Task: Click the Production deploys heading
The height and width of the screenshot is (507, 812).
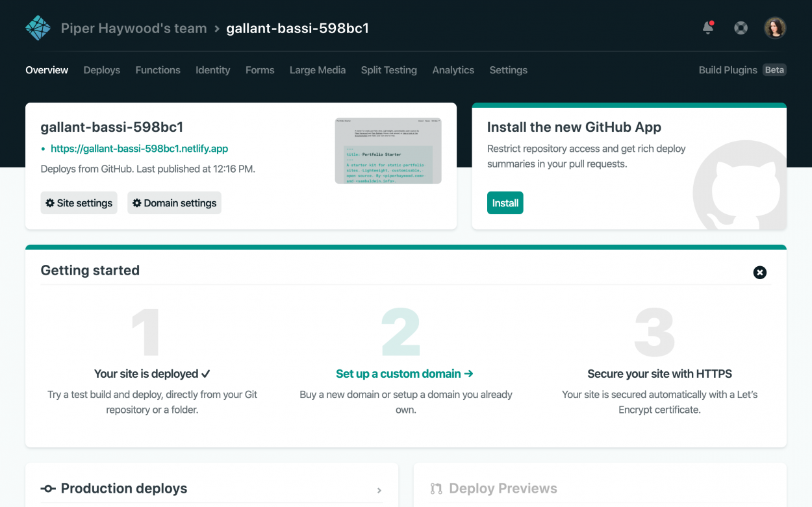Action: tap(124, 489)
